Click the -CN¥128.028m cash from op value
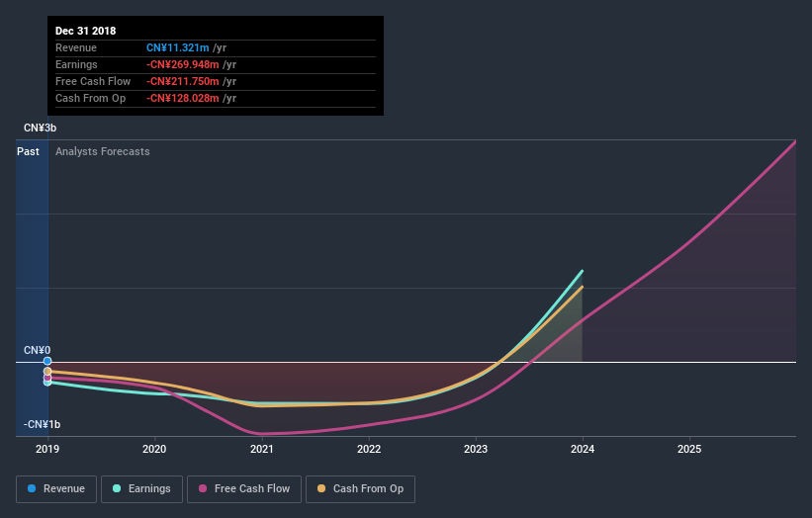Viewport: 812px width, 518px height. [183, 98]
